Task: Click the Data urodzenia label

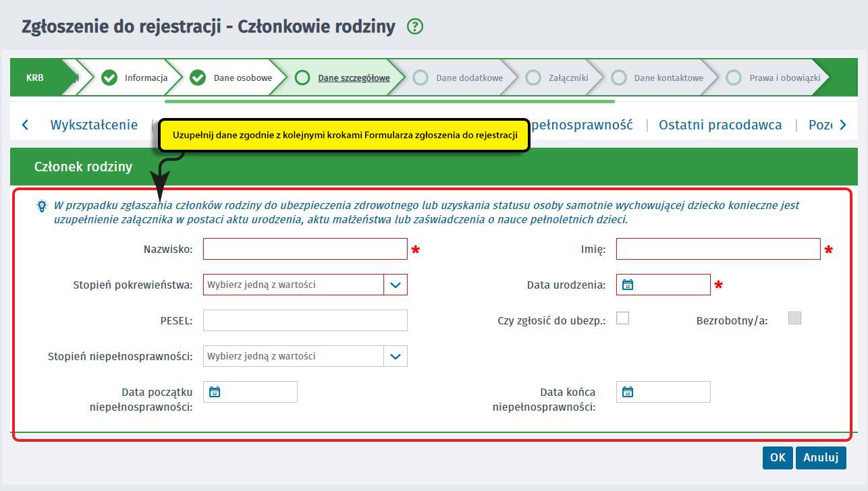Action: click(566, 285)
